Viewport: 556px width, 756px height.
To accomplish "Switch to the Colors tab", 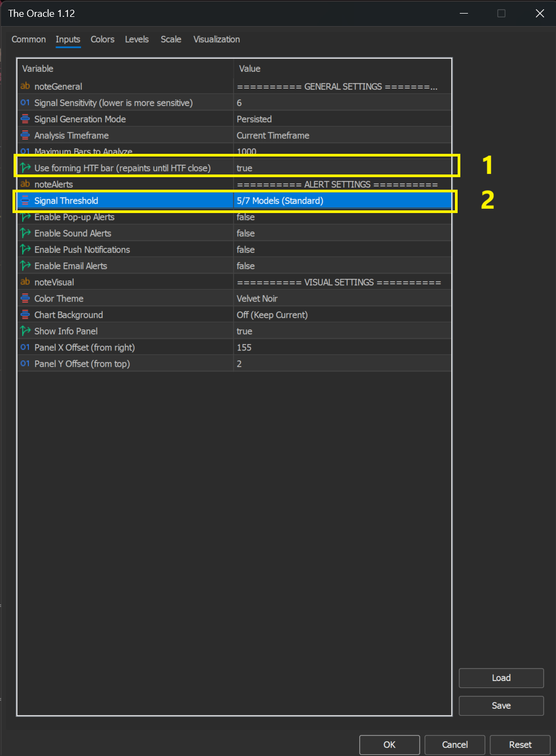I will pyautogui.click(x=102, y=39).
